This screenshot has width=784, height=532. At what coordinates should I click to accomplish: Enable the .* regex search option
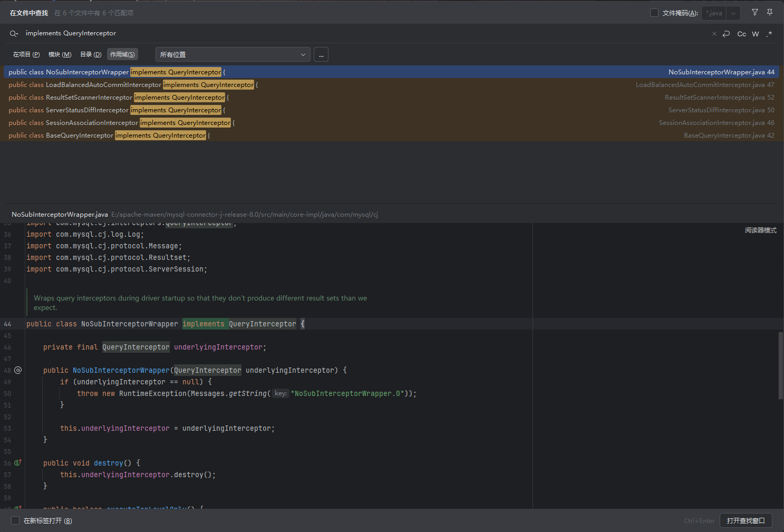769,34
